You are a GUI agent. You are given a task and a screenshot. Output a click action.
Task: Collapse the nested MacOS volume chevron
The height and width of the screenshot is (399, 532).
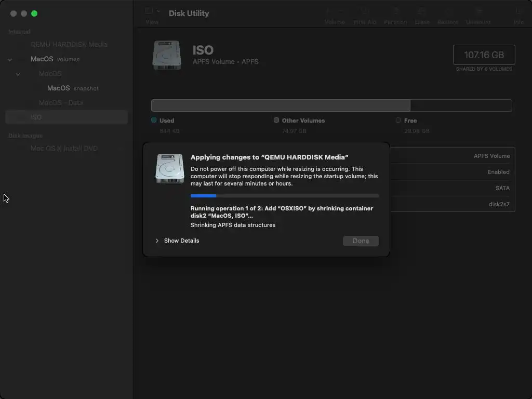pos(18,74)
